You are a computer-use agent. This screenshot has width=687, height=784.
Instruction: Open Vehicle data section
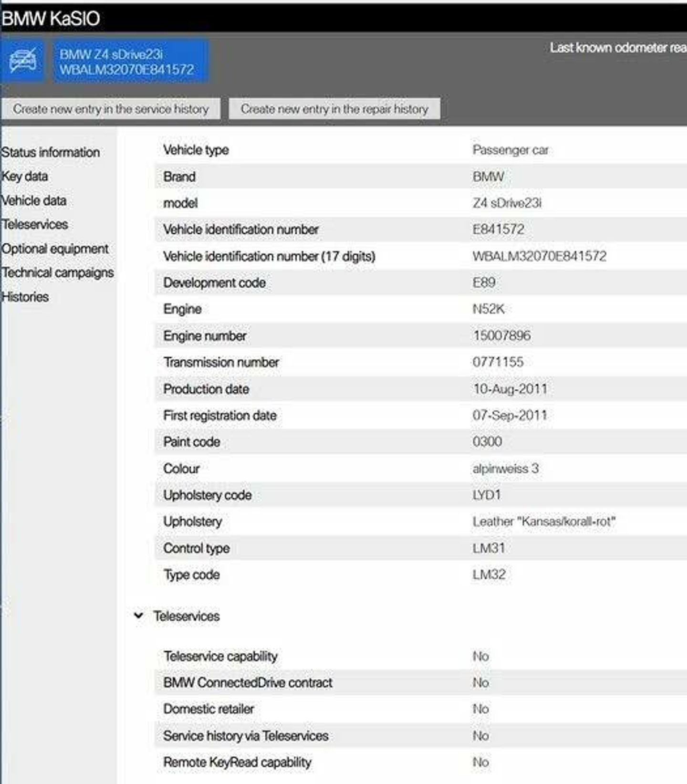[x=33, y=200]
